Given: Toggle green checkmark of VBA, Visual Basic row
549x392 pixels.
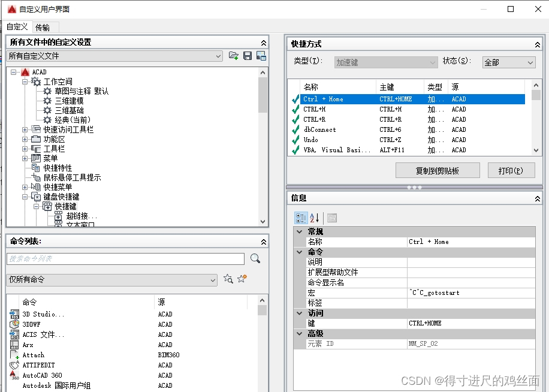Looking at the screenshot, I should coord(295,150).
